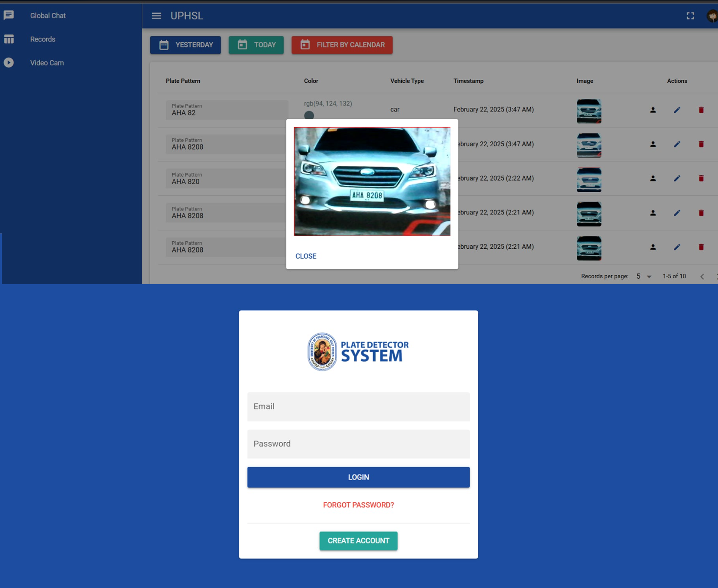Go to Records in sidebar

[x=43, y=39]
